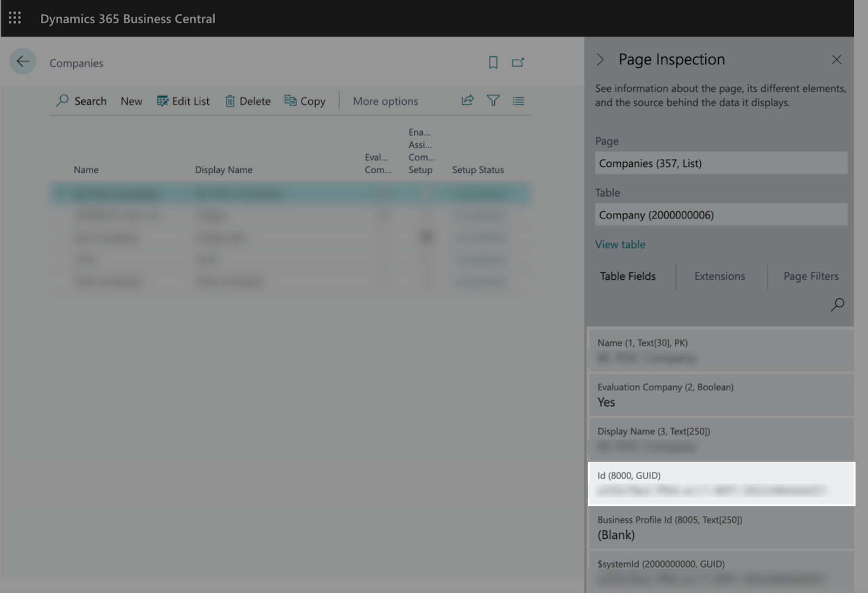Close the Page Inspection pane
This screenshot has width=868, height=593.
pyautogui.click(x=837, y=60)
